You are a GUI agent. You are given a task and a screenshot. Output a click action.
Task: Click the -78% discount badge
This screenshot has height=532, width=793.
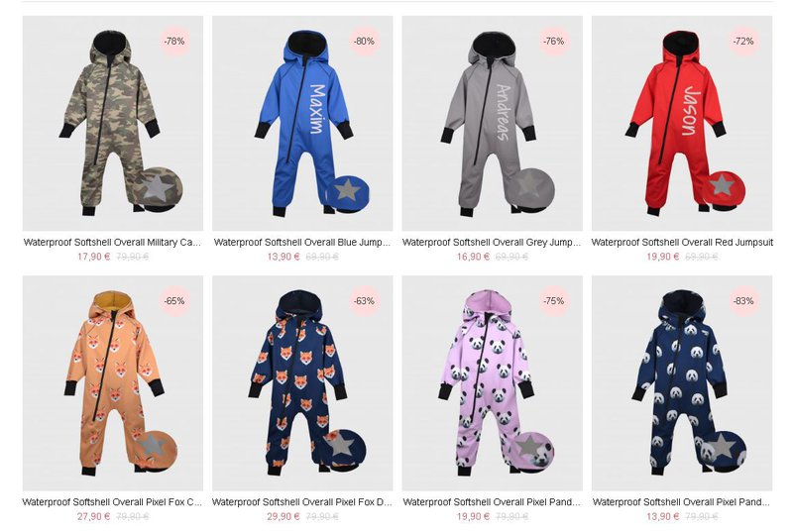pyautogui.click(x=174, y=41)
